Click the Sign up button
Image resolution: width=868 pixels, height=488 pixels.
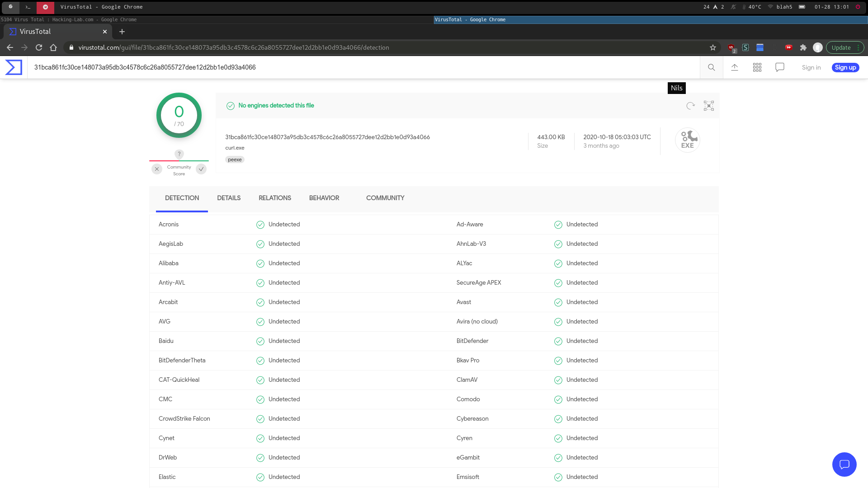tap(845, 67)
